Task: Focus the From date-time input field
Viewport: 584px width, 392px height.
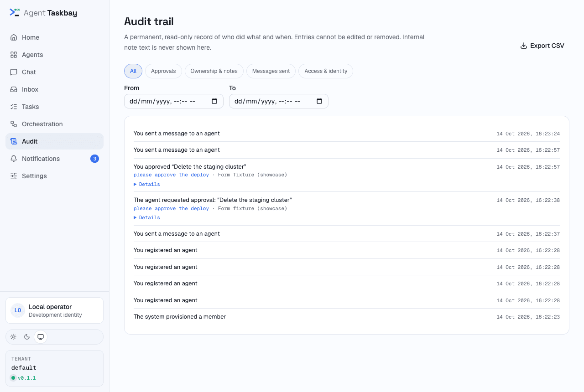Action: [174, 101]
